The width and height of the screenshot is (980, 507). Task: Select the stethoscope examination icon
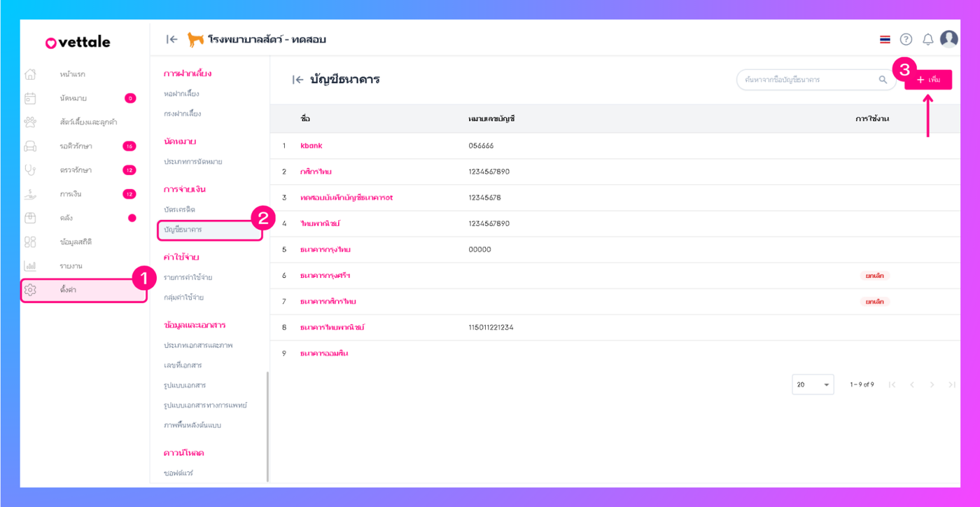[30, 169]
